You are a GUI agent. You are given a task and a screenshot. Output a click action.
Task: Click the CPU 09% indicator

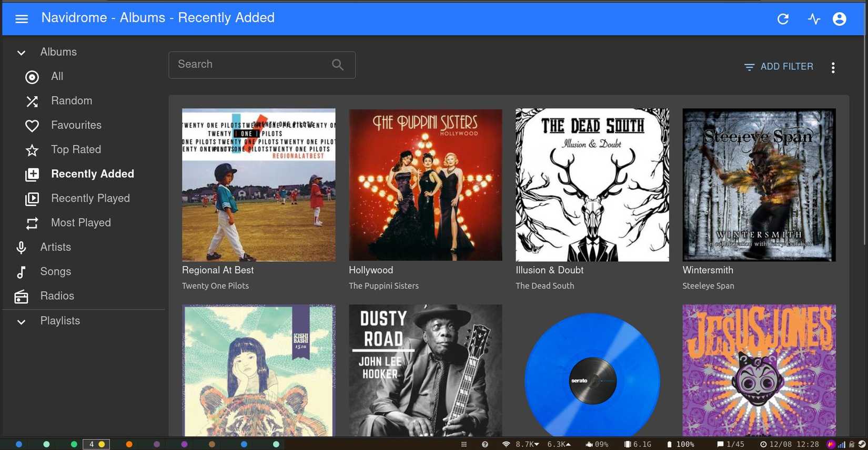(x=597, y=445)
